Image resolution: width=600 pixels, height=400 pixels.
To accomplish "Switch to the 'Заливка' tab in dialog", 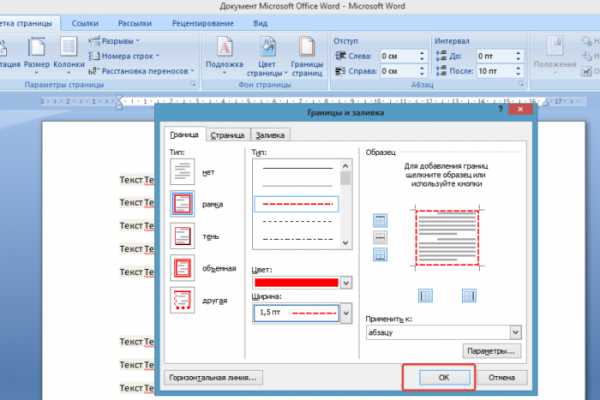I will (x=270, y=134).
